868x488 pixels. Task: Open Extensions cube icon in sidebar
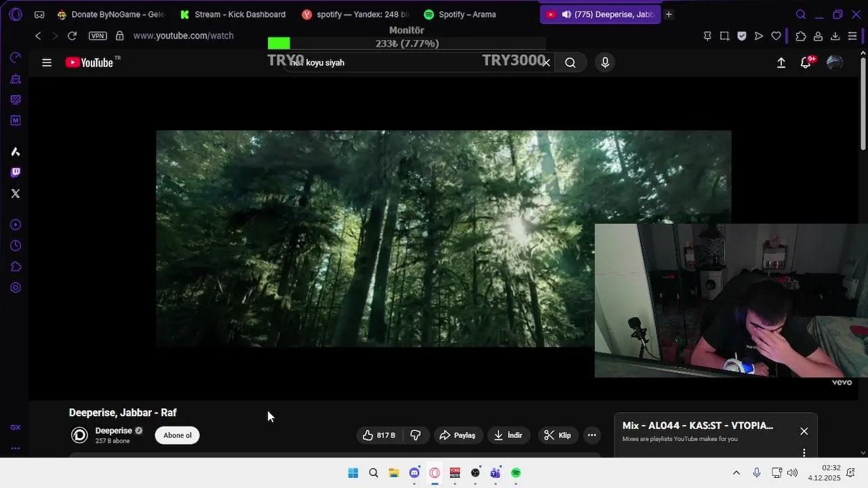click(x=16, y=267)
